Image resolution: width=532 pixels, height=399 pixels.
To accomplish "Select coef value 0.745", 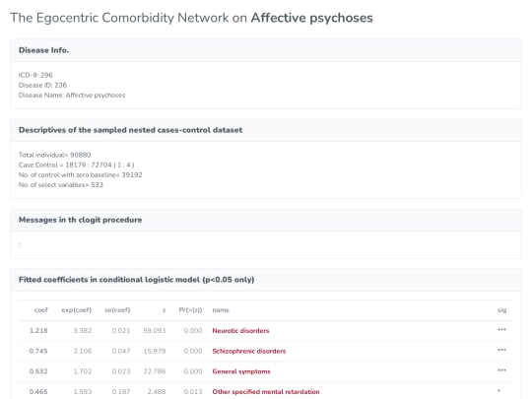I will point(38,351).
